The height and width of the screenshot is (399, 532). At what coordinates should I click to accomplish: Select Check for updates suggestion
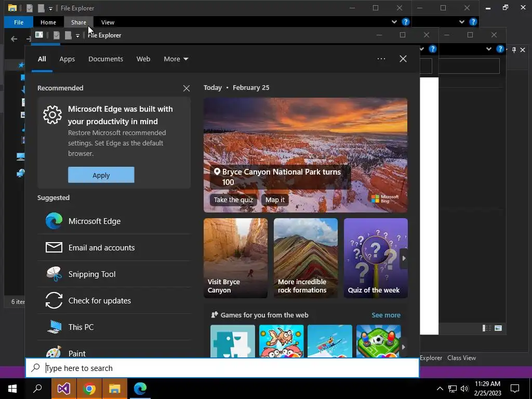click(114, 301)
